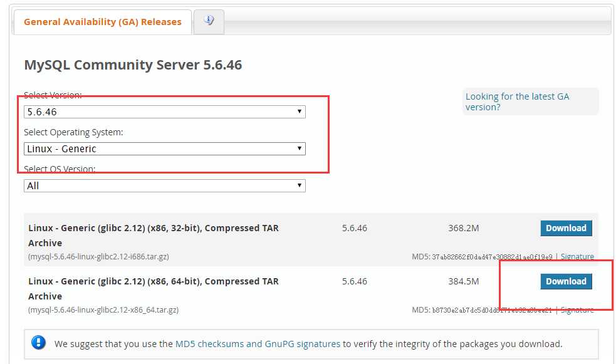Select filename mysql-5.6.46-linux-glibc2.12-i686.tar.gz

pyautogui.click(x=98, y=256)
